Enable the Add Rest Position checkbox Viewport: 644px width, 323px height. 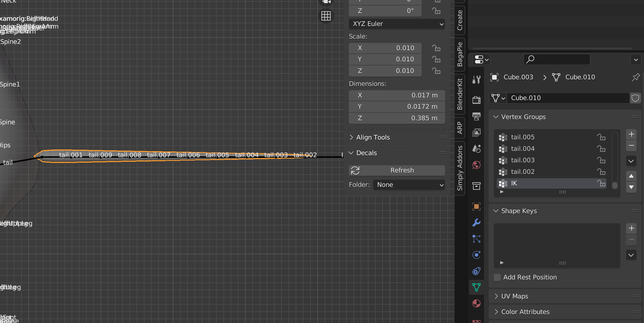click(x=497, y=277)
